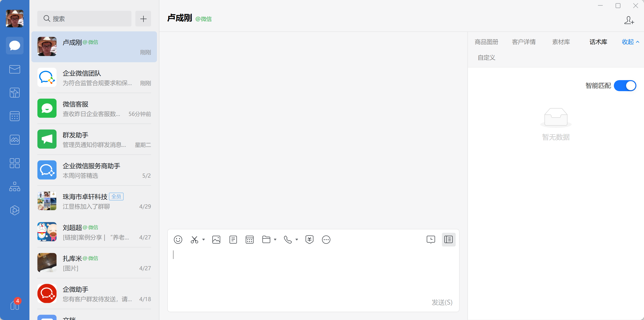Collapse the panel with 收起
644x320 pixels.
coord(630,42)
